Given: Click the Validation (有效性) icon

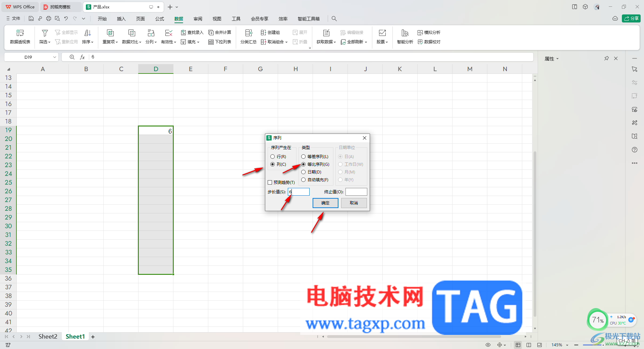Looking at the screenshot, I should [x=169, y=33].
